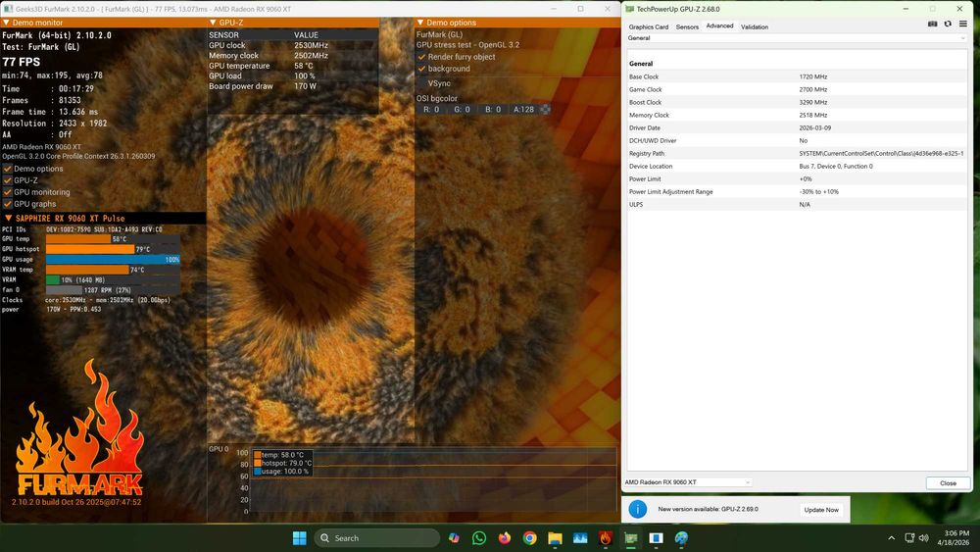Select the DCH/UWD Driver row
This screenshot has width=980, height=552.
[x=797, y=140]
